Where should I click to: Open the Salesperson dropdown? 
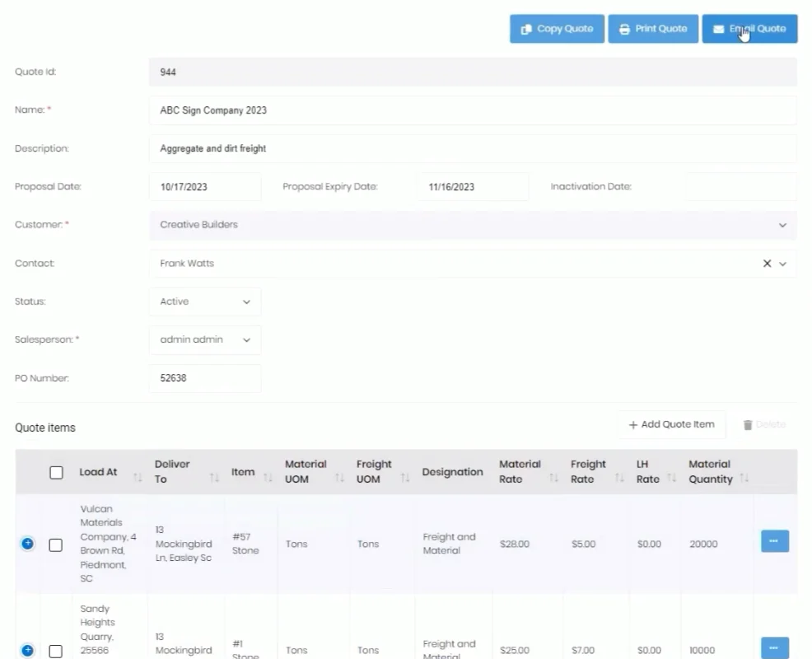point(205,339)
